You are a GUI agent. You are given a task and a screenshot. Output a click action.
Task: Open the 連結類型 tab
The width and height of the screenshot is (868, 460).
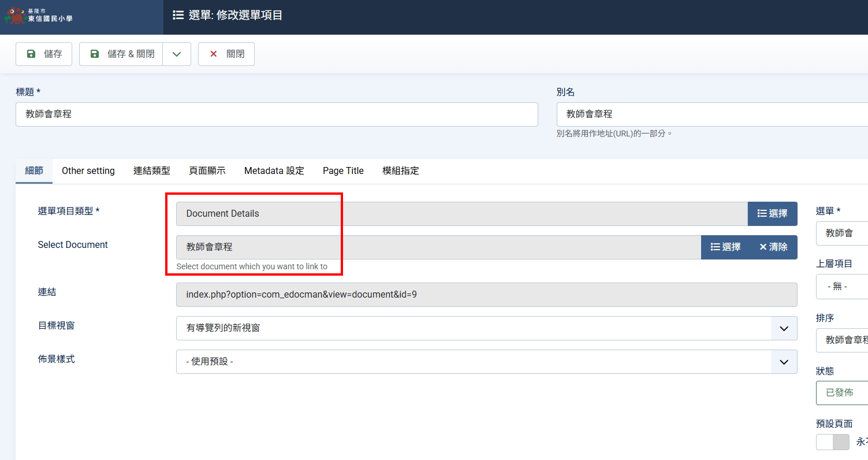151,171
